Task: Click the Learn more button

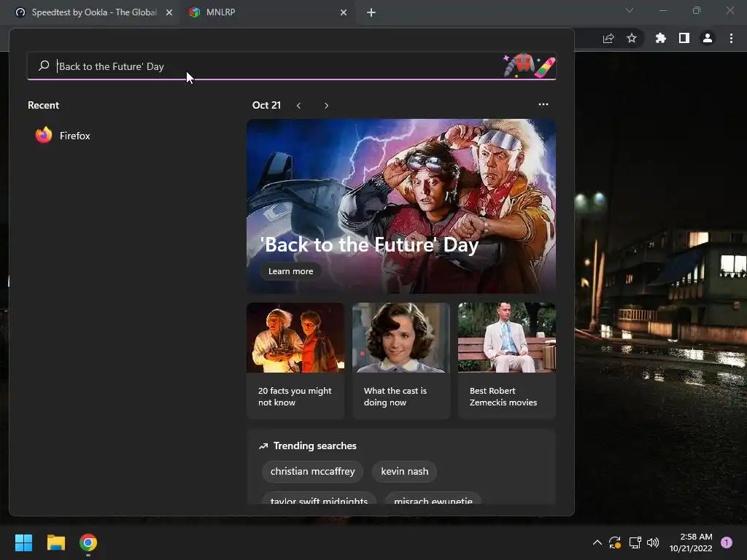Action: pos(290,271)
